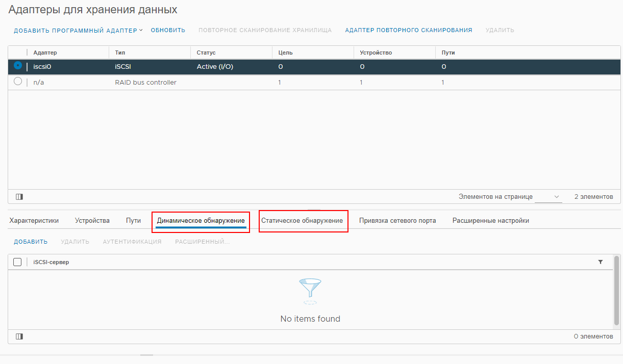The width and height of the screenshot is (623, 364).
Task: Click the Повторное сканирование хранилища button
Action: tap(265, 30)
